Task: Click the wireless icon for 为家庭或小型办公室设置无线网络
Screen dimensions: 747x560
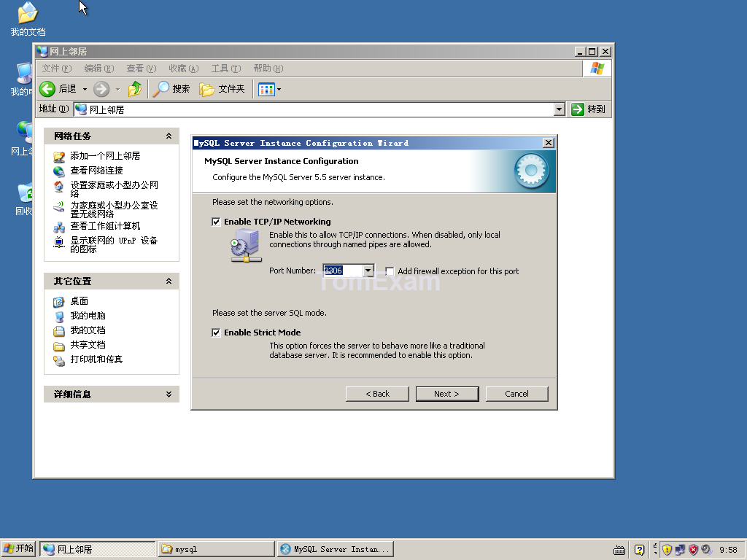Action: pyautogui.click(x=58, y=206)
